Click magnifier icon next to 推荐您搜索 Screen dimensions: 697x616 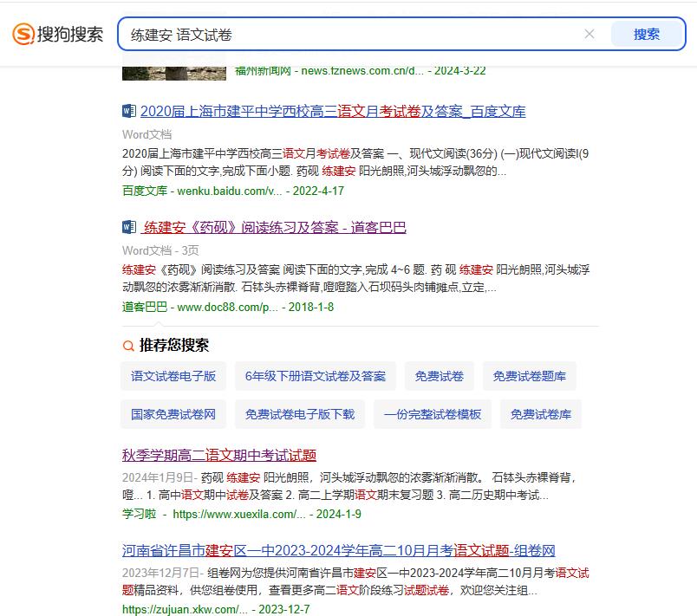click(128, 346)
